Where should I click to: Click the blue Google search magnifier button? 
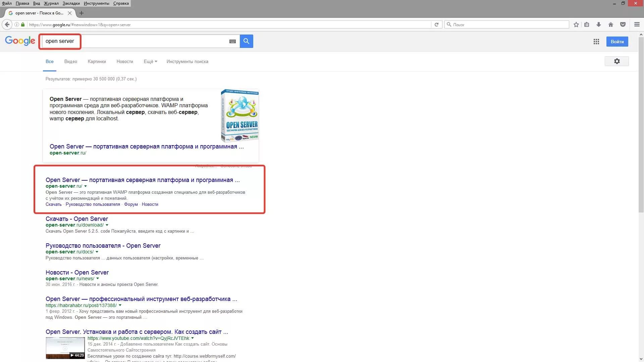point(246,41)
